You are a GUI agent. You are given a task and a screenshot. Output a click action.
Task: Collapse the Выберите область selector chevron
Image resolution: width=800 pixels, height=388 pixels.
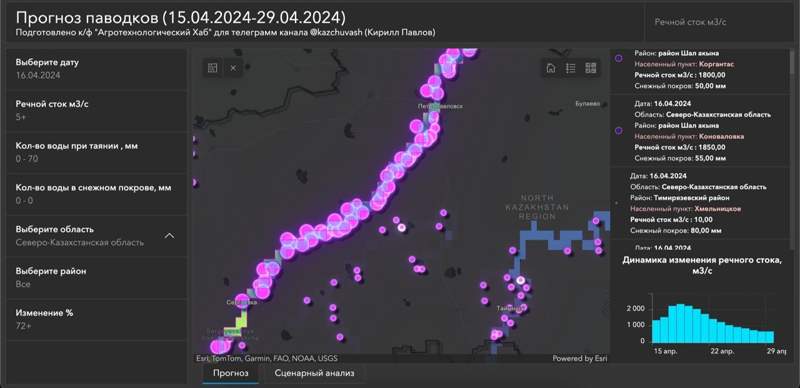pyautogui.click(x=170, y=236)
